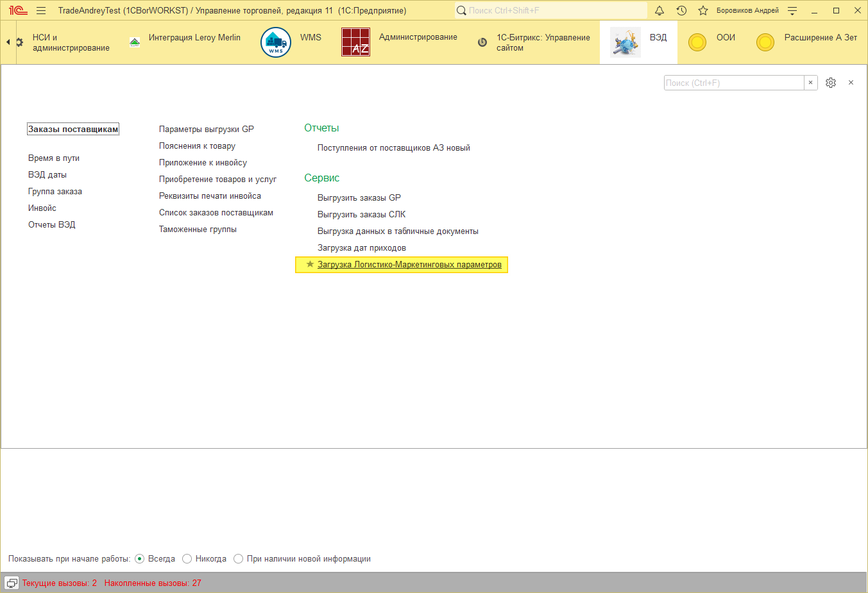Switch to the ООИ section tab
This screenshot has width=868, height=593.
[712, 42]
